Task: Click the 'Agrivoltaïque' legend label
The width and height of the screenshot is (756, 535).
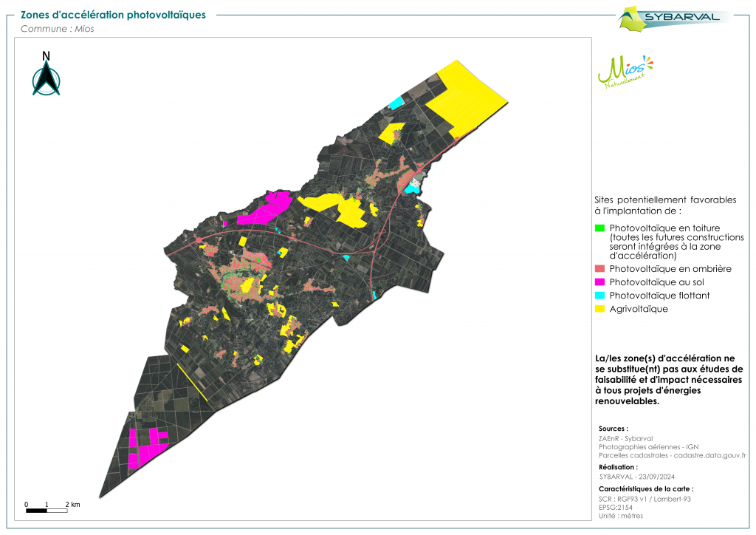Action: 639,309
